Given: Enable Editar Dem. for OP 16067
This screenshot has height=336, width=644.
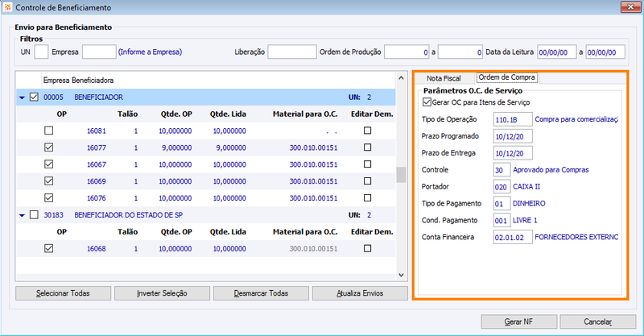Looking at the screenshot, I should 368,164.
